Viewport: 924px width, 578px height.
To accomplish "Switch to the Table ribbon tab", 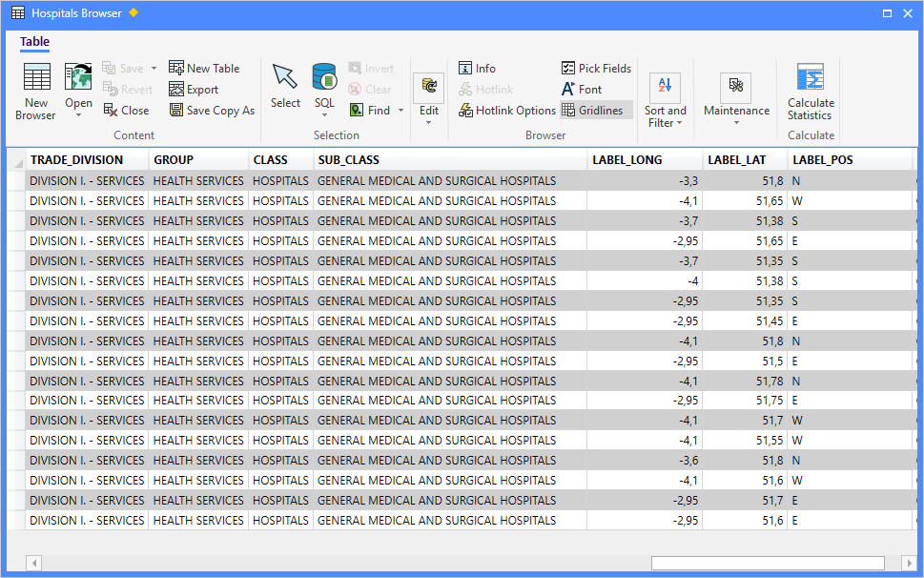I will point(34,42).
